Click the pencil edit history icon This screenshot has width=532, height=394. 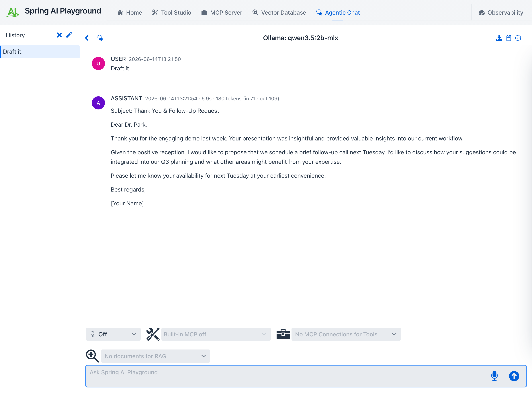(69, 35)
